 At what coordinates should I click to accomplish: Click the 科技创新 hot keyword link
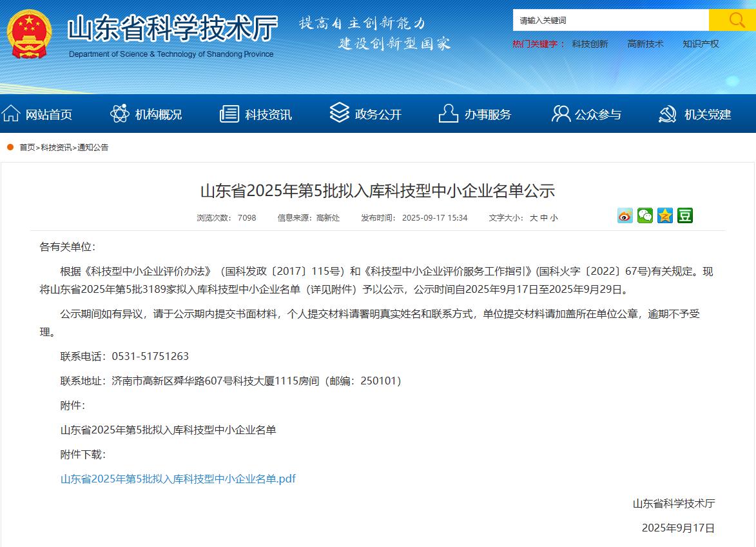590,44
